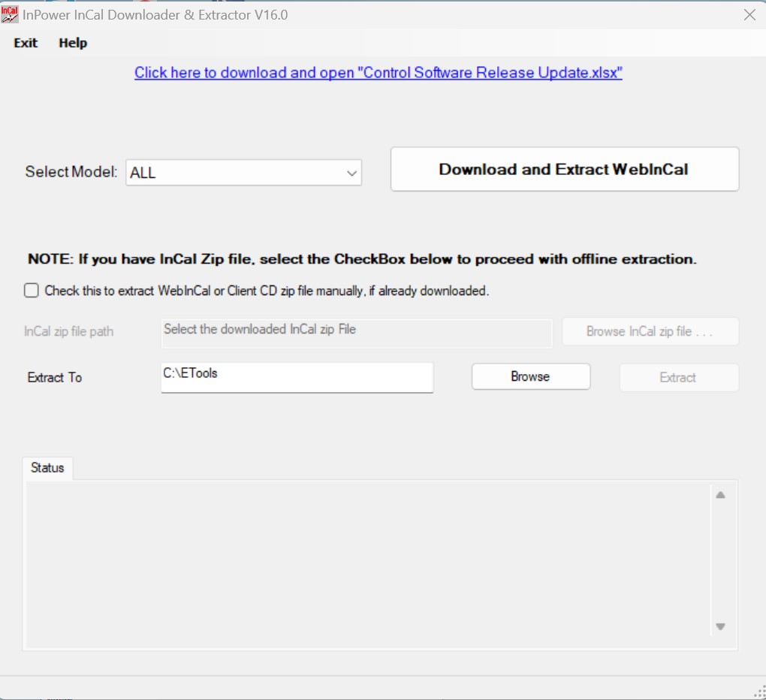This screenshot has width=766, height=700.
Task: Click the Extract To label
Action: [55, 377]
